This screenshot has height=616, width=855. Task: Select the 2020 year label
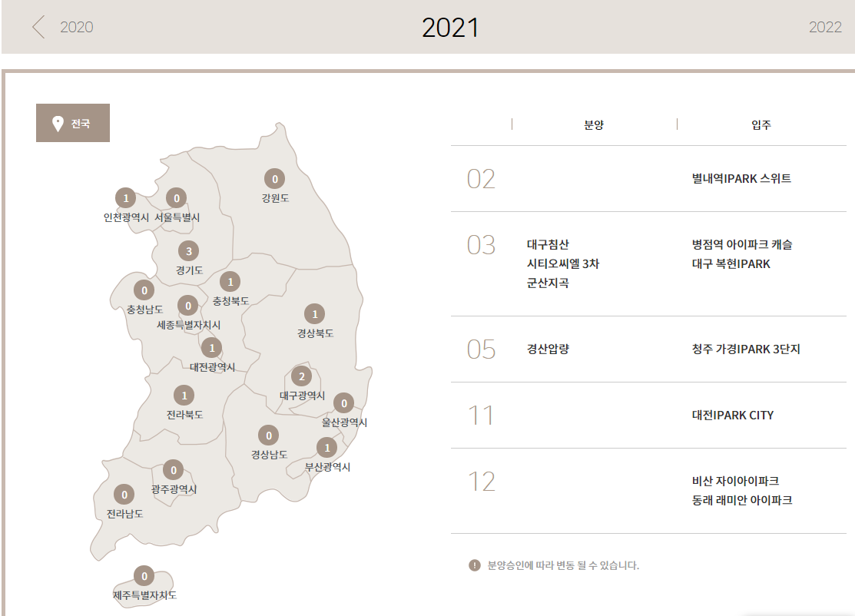[x=76, y=27]
